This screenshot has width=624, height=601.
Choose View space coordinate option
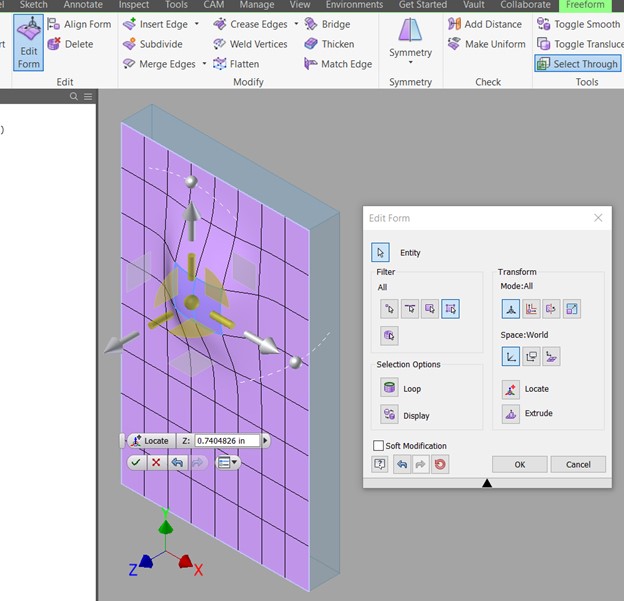pos(531,356)
